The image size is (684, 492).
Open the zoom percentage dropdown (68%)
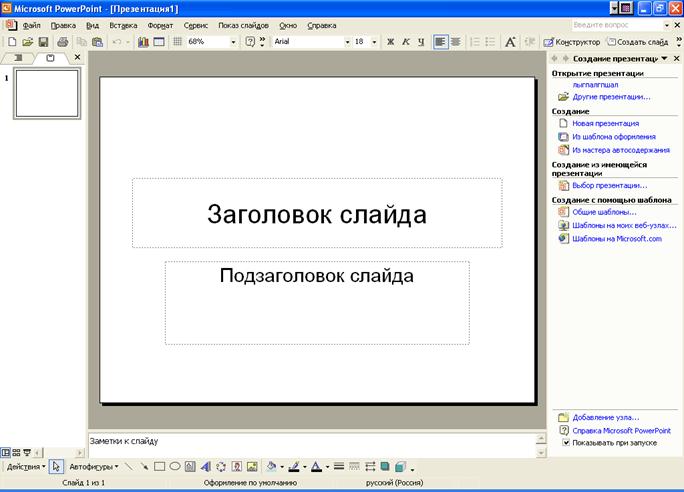(x=234, y=42)
